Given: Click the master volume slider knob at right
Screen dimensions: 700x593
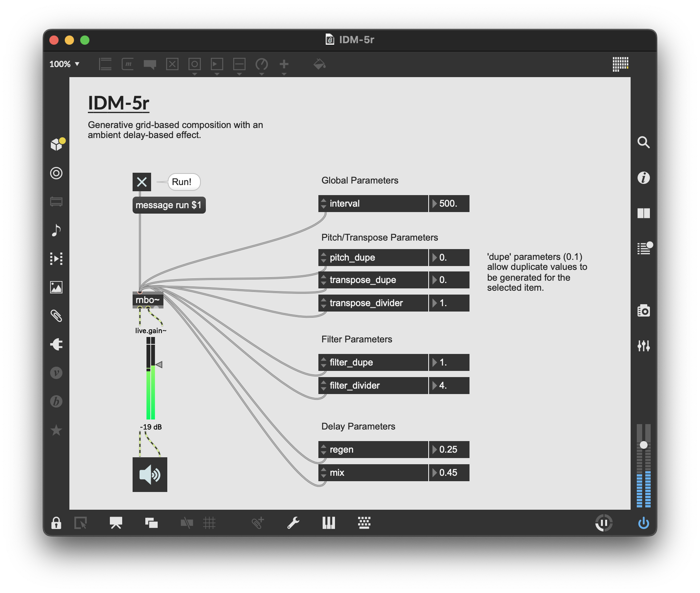Looking at the screenshot, I should tap(643, 445).
